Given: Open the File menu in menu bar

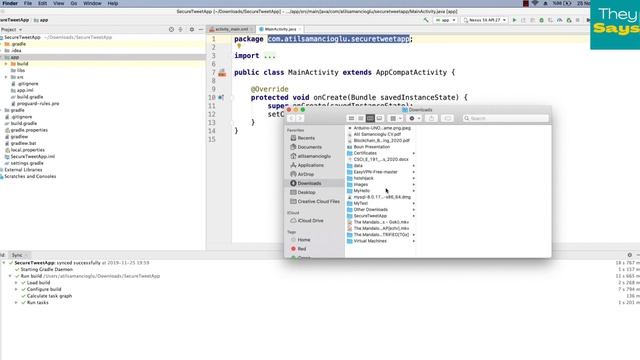Looking at the screenshot, I should click(x=28, y=3).
